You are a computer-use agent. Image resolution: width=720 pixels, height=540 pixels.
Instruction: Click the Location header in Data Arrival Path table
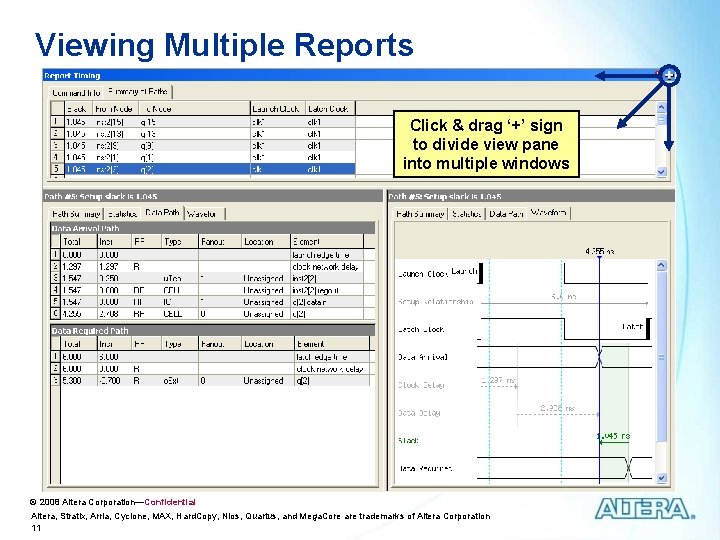pyautogui.click(x=265, y=242)
